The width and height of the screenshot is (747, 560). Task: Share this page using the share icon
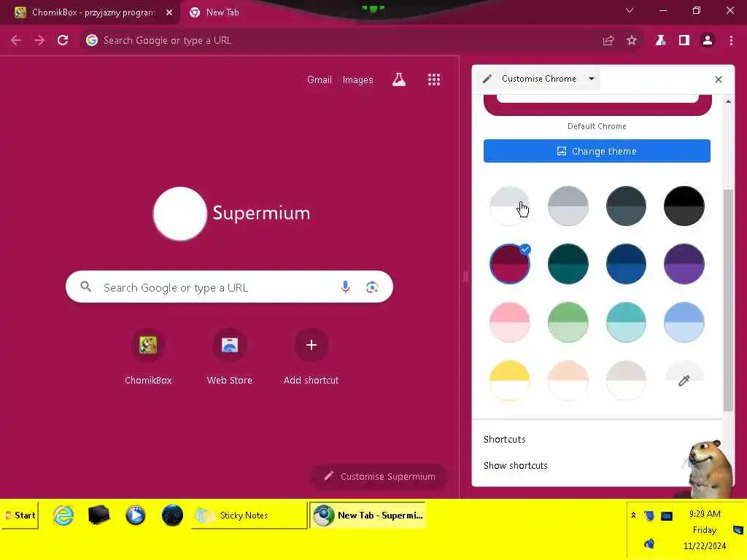(608, 41)
